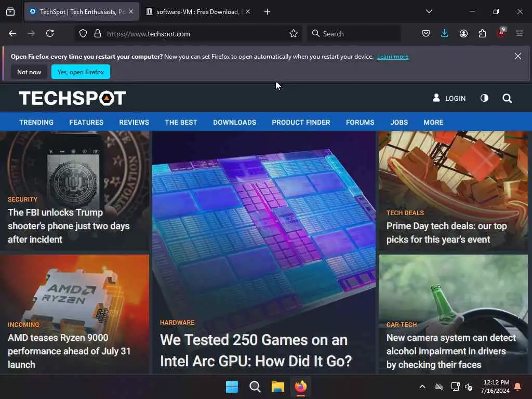Open the FEATURES section
This screenshot has width=532, height=399.
[x=86, y=123]
